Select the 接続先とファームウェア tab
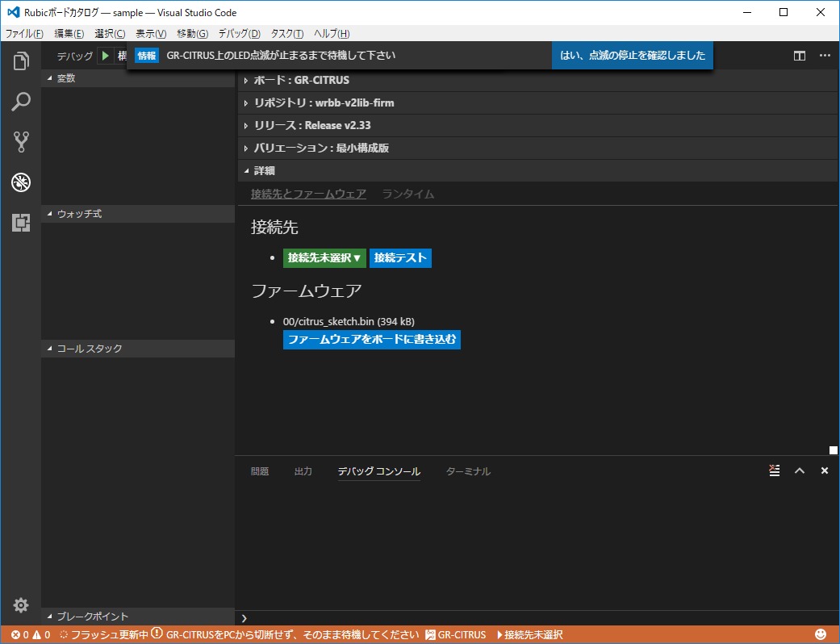Screen dimensions: 840x644 coord(308,194)
